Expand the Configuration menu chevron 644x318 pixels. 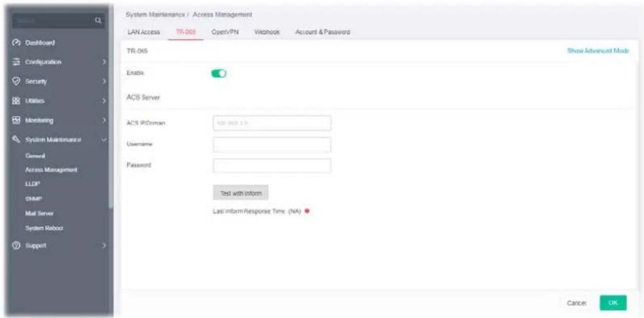pos(105,62)
